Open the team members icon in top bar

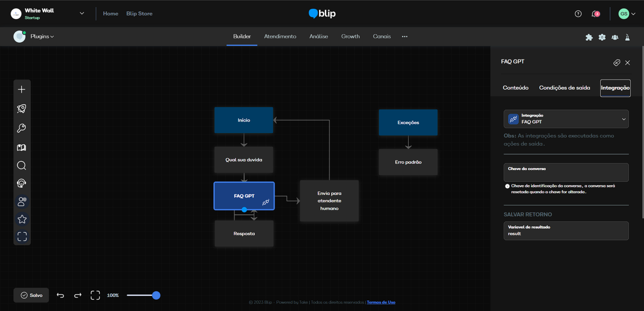[615, 37]
